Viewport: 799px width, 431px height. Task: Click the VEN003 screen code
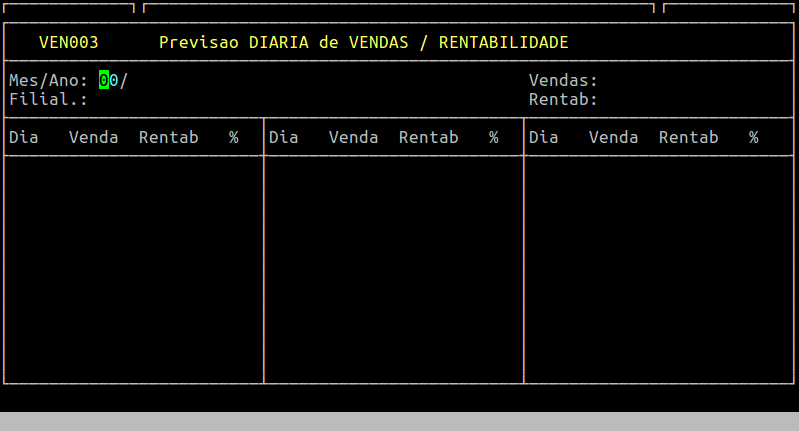point(68,43)
